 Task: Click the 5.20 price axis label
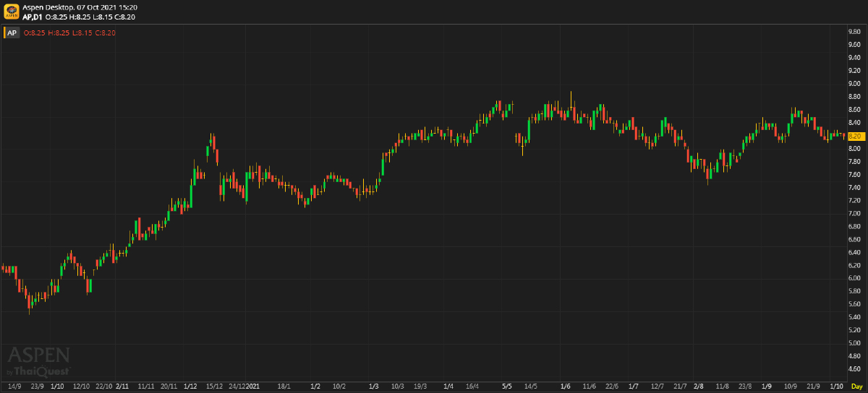[854, 330]
